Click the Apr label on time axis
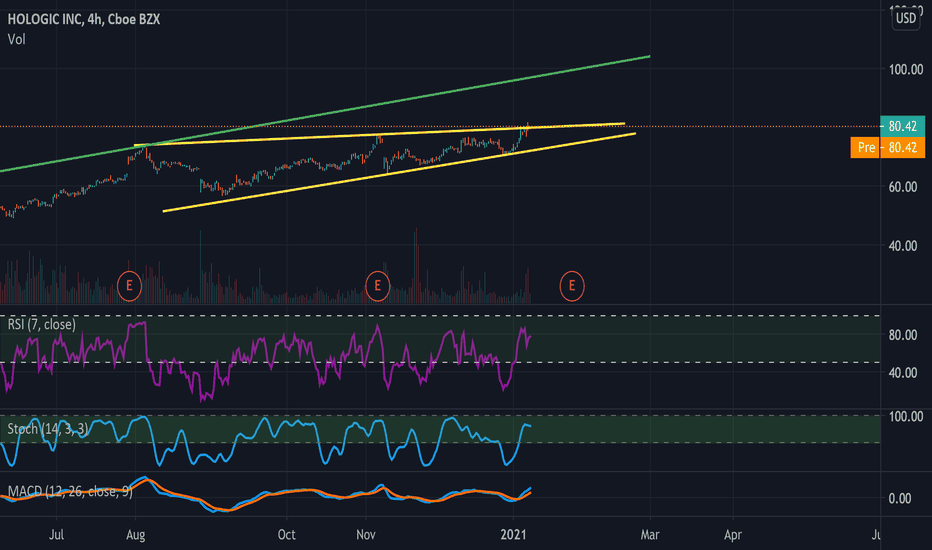 733,535
